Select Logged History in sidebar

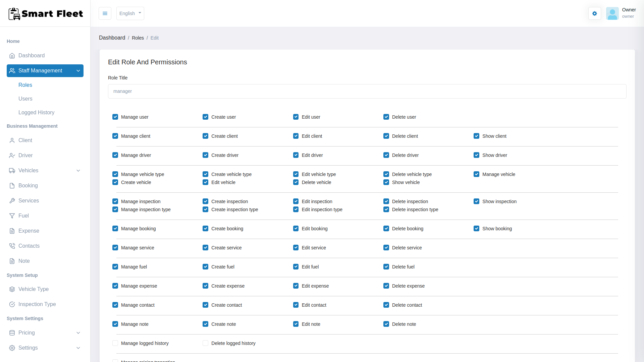36,113
